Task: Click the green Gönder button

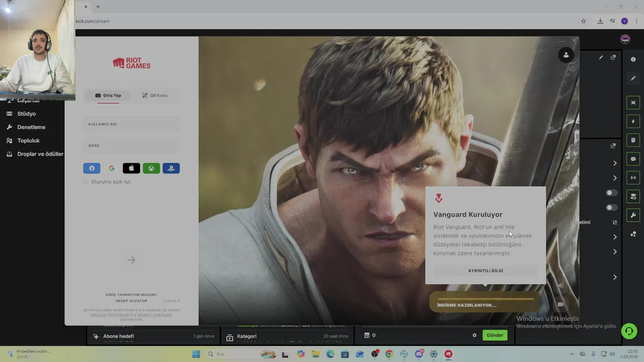Action: click(x=495, y=335)
